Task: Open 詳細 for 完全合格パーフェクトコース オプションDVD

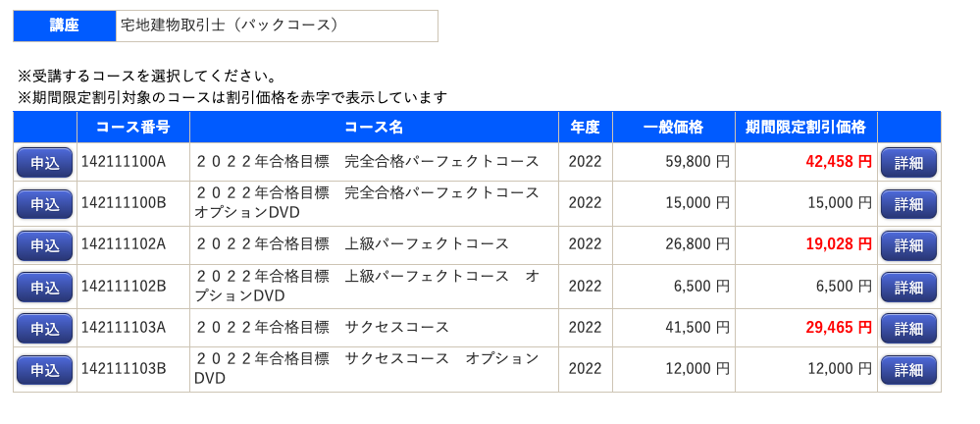Action: tap(908, 204)
